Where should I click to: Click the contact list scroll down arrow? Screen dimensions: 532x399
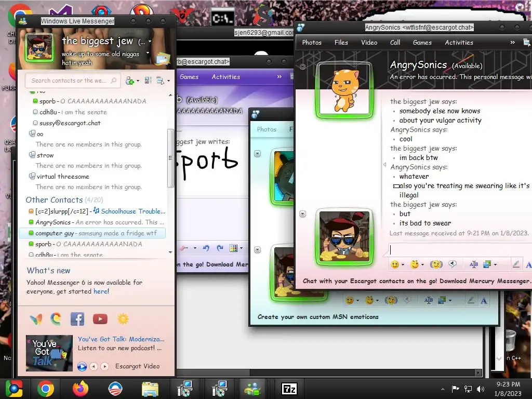point(170,252)
